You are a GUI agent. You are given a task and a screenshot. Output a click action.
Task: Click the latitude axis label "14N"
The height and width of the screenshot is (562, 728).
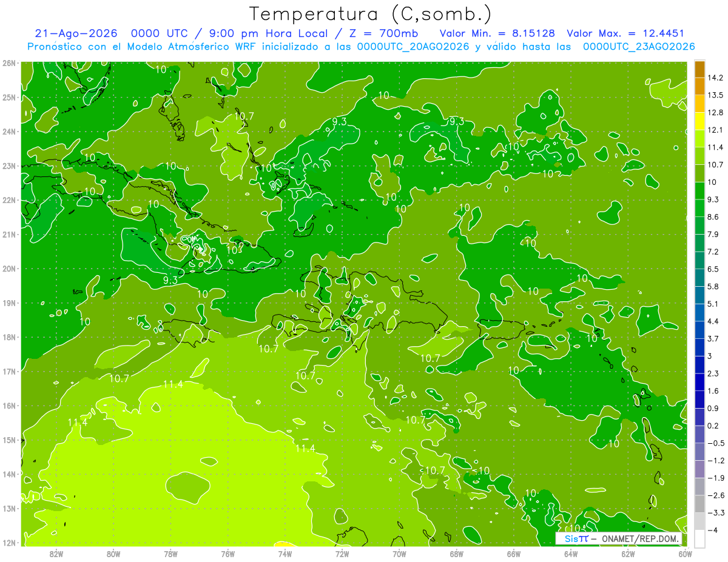tap(9, 474)
